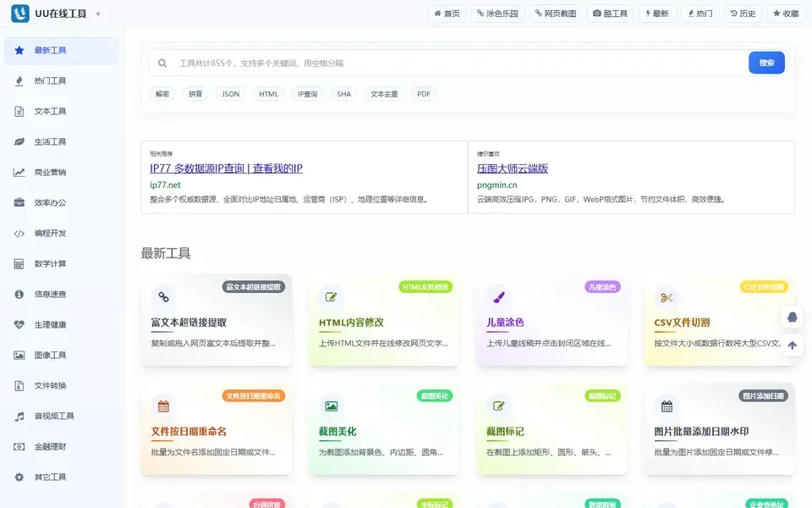Open 文本工具 in the sidebar
812x508 pixels.
click(62, 112)
